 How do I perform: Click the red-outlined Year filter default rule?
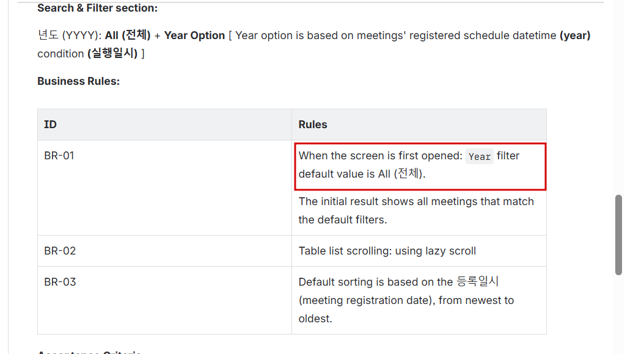[420, 165]
